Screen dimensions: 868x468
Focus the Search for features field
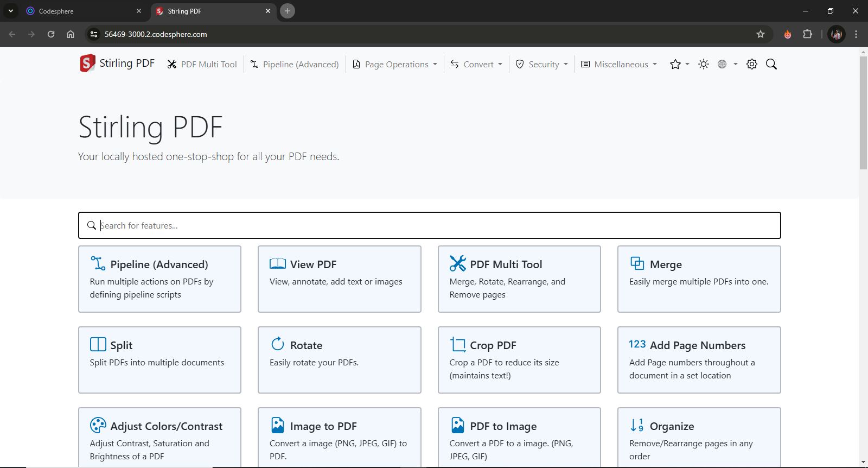pos(430,225)
